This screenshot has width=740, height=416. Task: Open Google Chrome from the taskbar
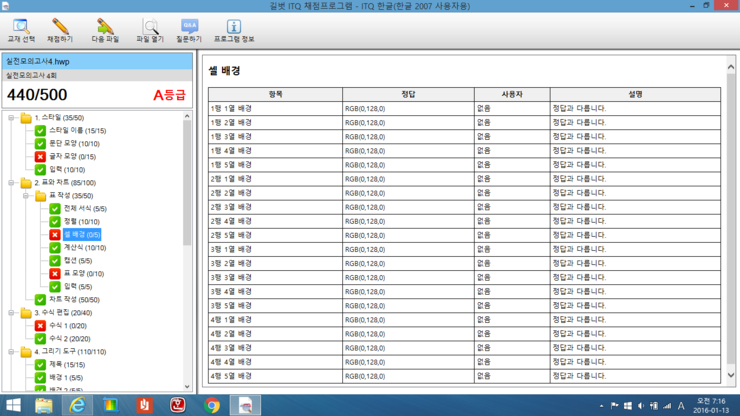click(x=212, y=405)
